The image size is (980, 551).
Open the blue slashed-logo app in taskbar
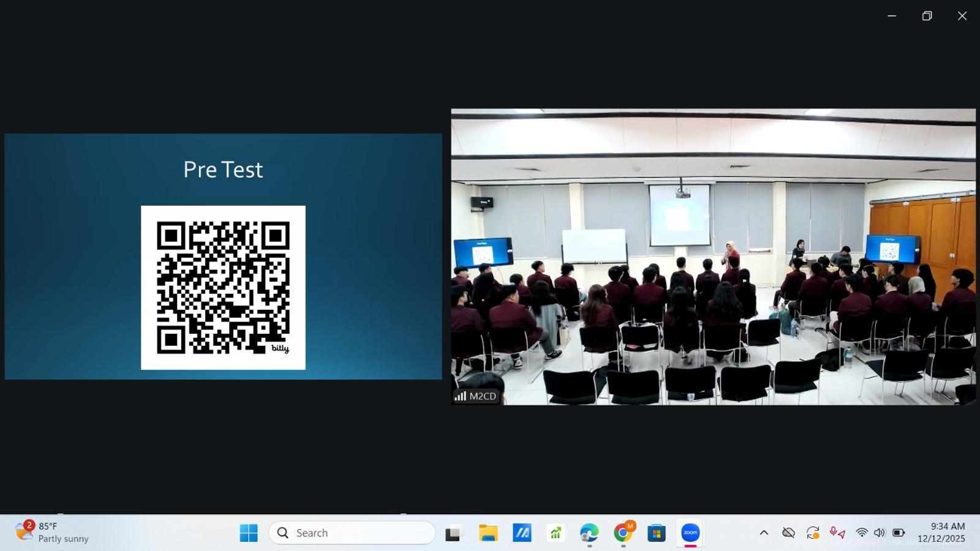522,533
